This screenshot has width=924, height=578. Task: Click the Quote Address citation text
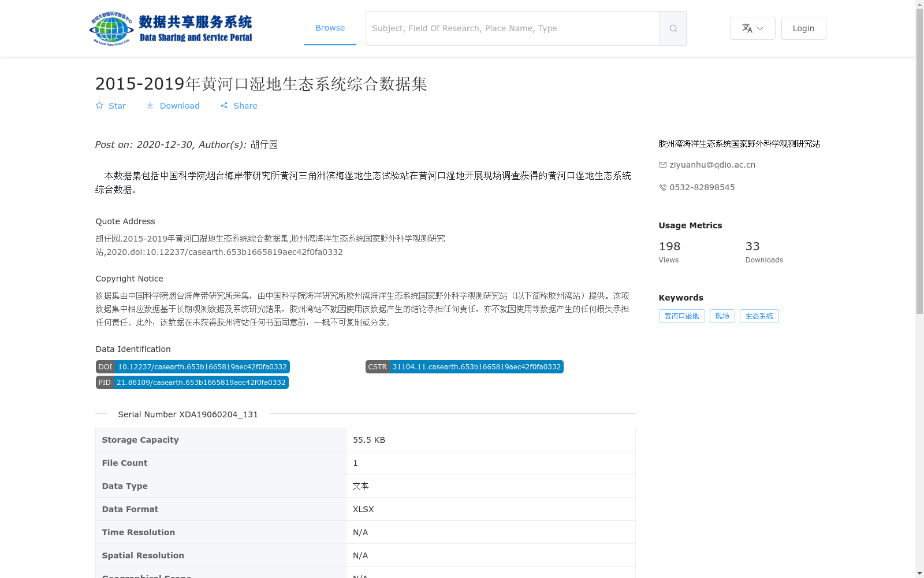pyautogui.click(x=270, y=245)
